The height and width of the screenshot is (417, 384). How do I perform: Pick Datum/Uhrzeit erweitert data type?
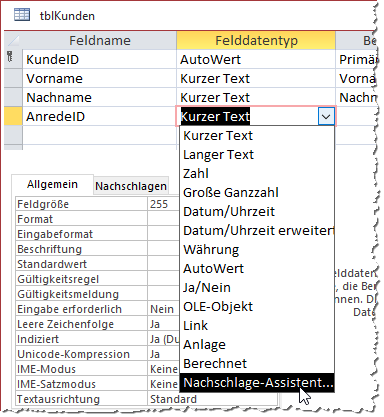coord(257,231)
